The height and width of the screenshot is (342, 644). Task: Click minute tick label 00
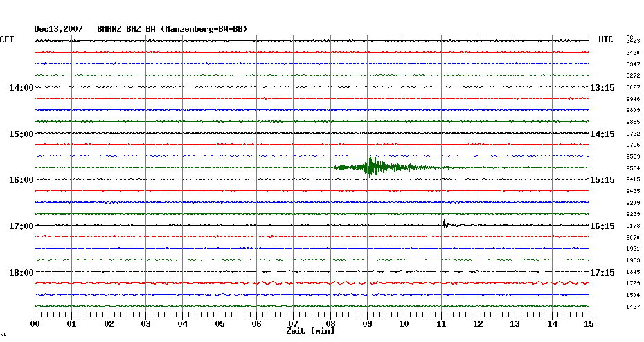tap(35, 324)
